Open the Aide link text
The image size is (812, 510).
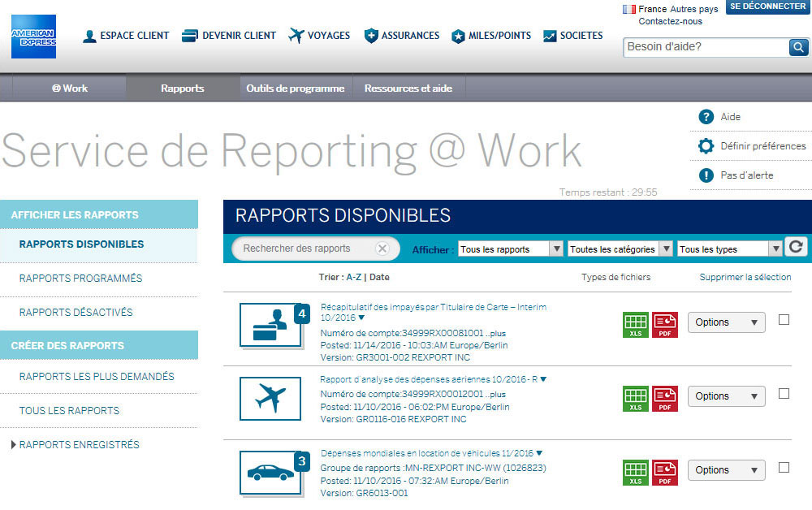click(x=730, y=117)
